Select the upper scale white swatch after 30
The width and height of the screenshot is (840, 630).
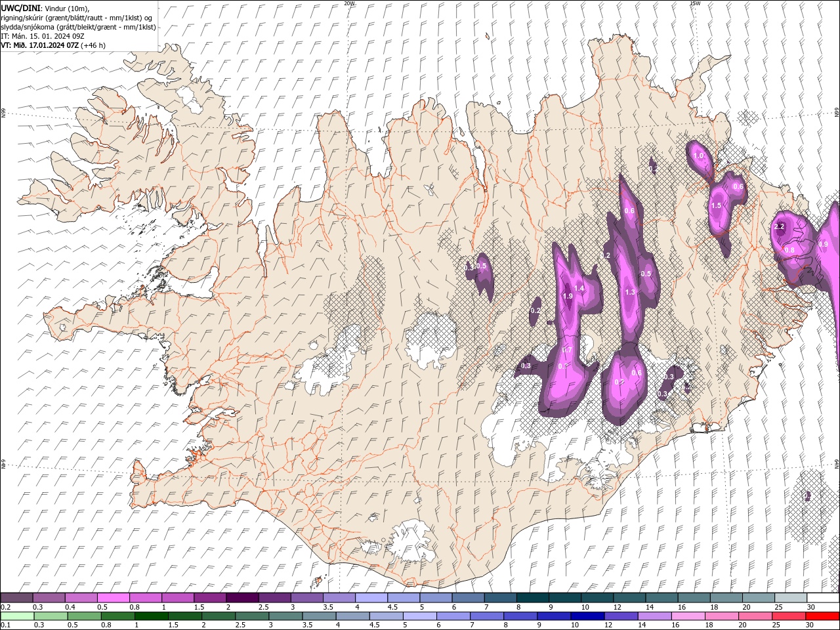[x=824, y=598]
